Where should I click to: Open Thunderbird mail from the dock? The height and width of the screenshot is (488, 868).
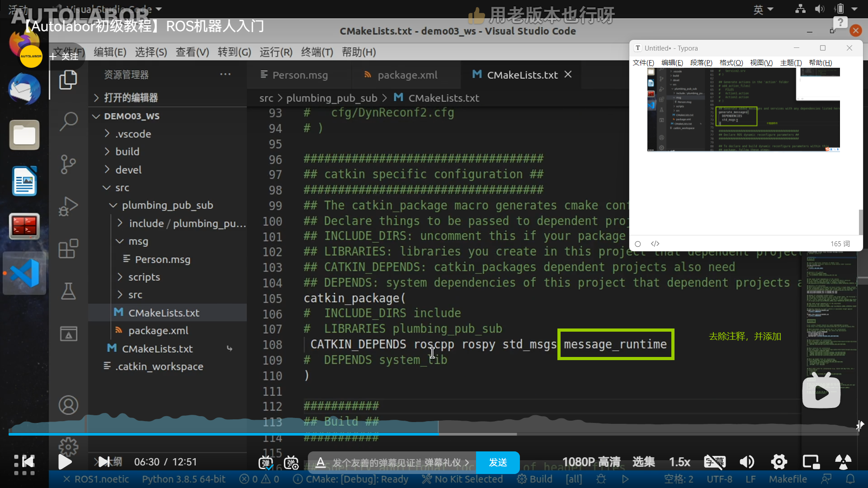tap(24, 89)
